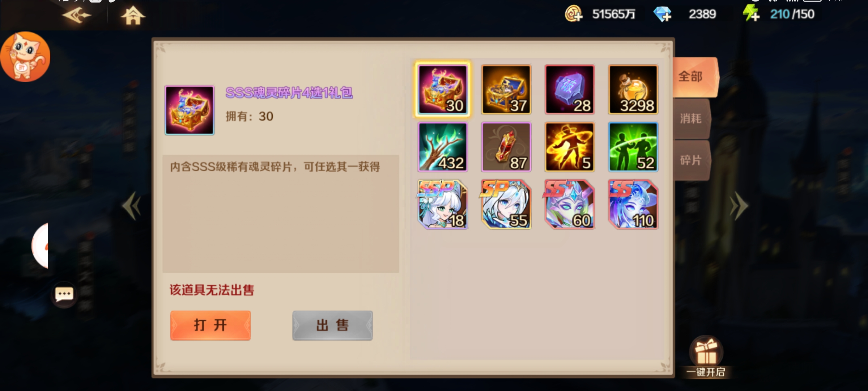Image resolution: width=868 pixels, height=391 pixels.
Task: Open the chat bubble icon
Action: (64, 294)
